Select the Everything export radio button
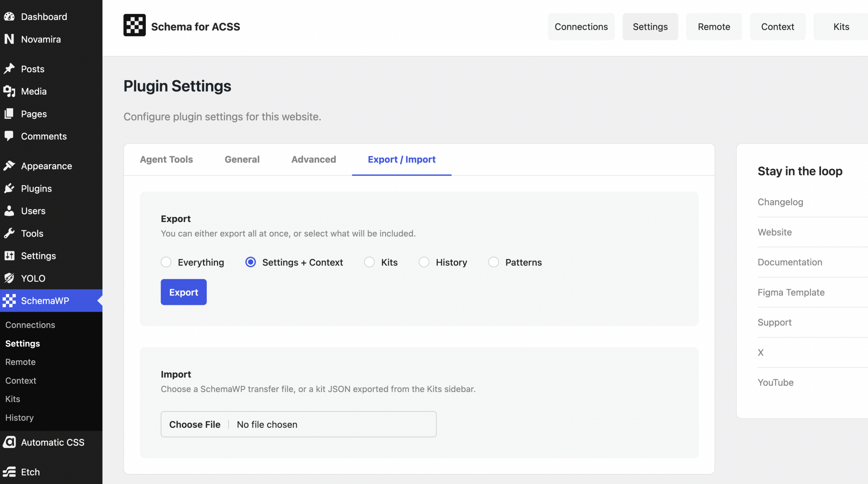 (166, 262)
